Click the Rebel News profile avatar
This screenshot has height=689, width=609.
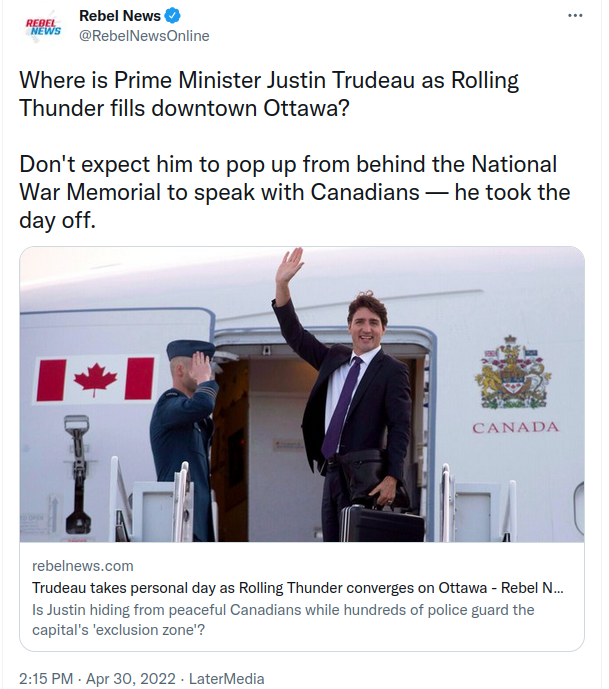click(x=44, y=26)
